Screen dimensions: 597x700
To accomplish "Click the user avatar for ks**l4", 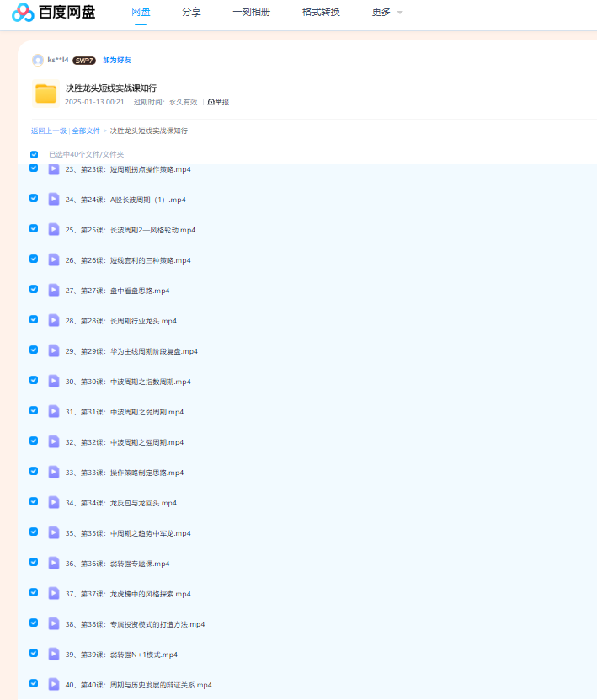I will pyautogui.click(x=38, y=60).
